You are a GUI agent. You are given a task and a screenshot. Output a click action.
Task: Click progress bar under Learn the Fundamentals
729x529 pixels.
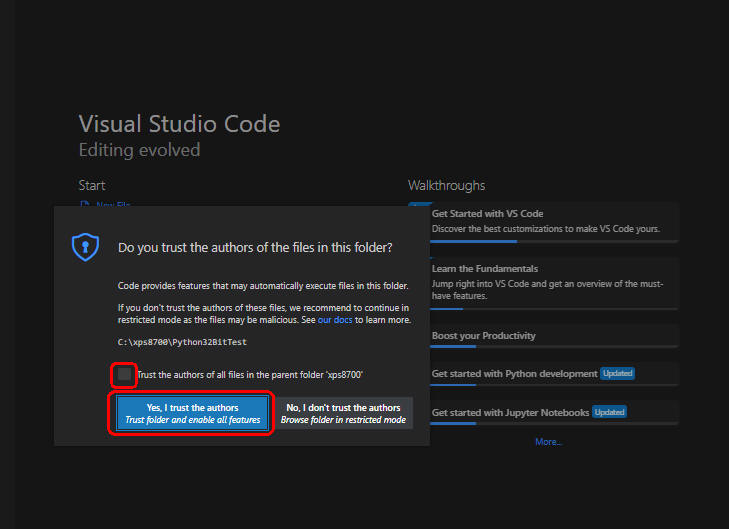pyautogui.click(x=554, y=309)
